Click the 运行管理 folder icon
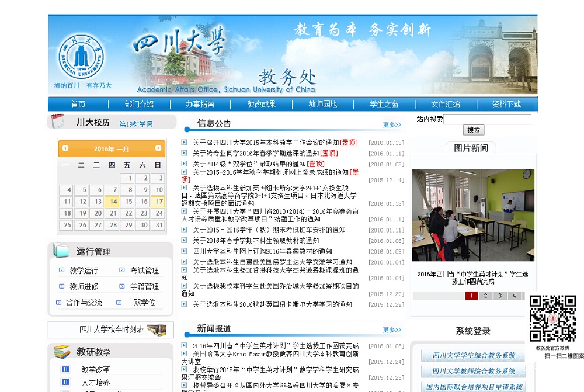This screenshot has height=392, width=584. coord(61,251)
